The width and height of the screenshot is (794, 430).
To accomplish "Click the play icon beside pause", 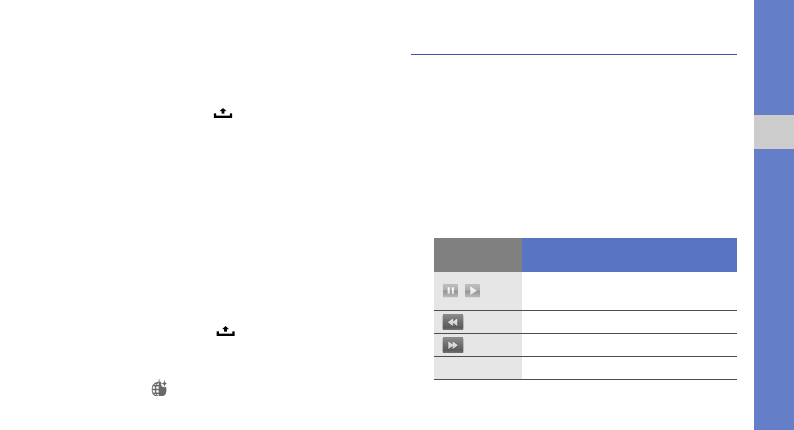I will [472, 291].
